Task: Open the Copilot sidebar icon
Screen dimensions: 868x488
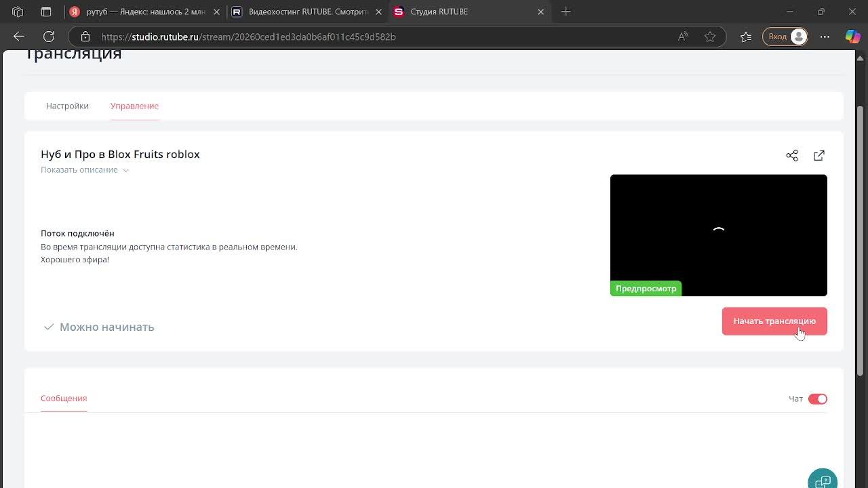Action: 852,37
